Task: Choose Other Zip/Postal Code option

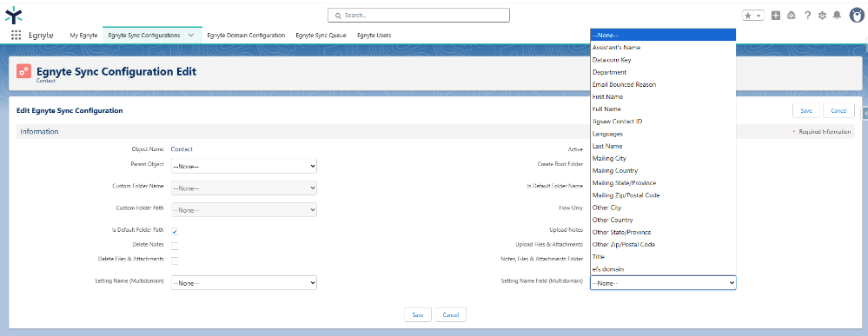Action: (x=663, y=244)
